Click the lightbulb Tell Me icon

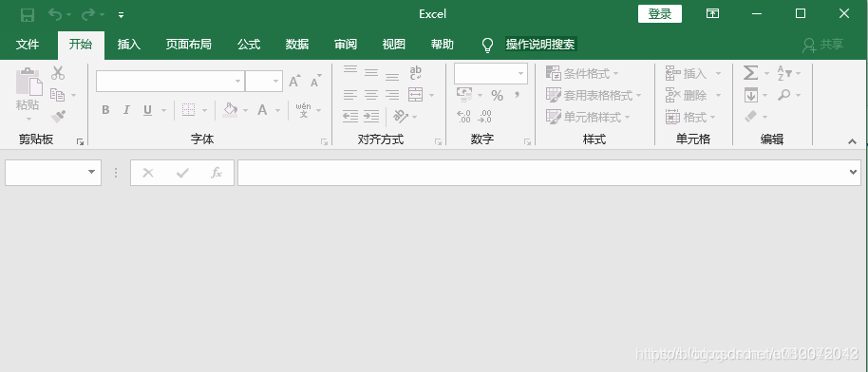pos(487,46)
